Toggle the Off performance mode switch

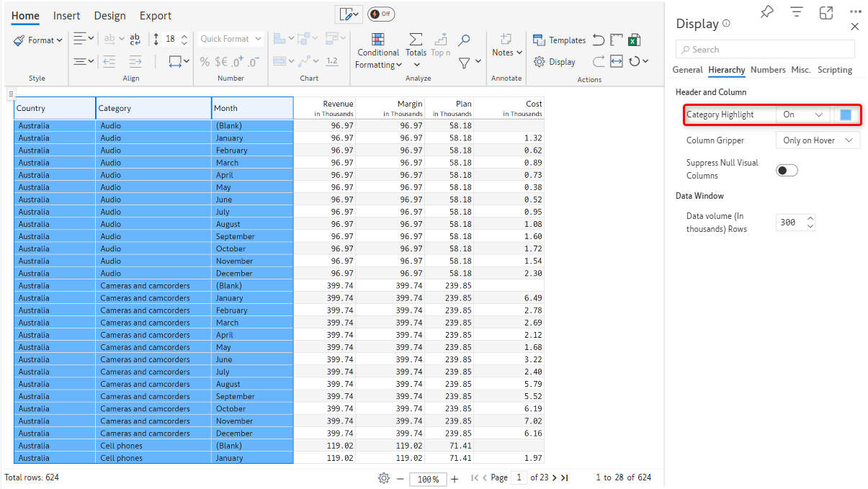pyautogui.click(x=381, y=14)
